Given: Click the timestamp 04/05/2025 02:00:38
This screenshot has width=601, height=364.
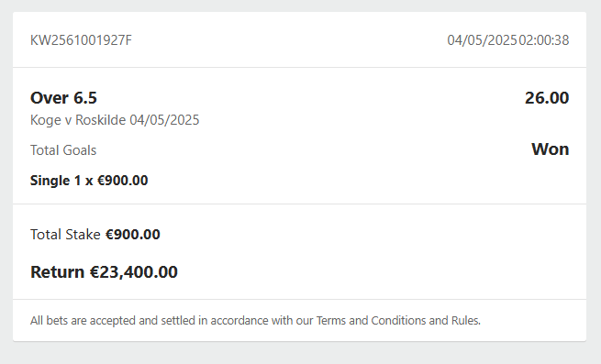Looking at the screenshot, I should pos(508,40).
